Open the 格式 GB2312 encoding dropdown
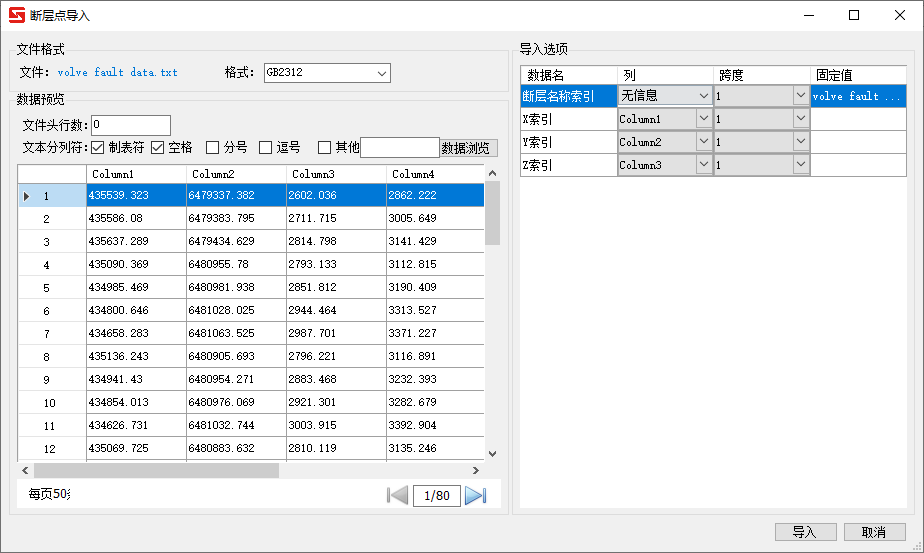Viewport: 924px width, 553px height. coord(327,73)
